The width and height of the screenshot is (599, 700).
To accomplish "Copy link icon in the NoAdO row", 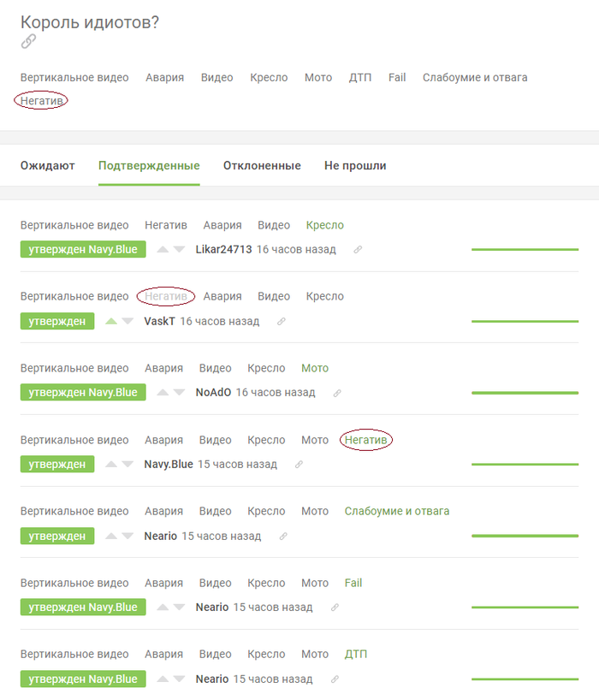I will 337,394.
